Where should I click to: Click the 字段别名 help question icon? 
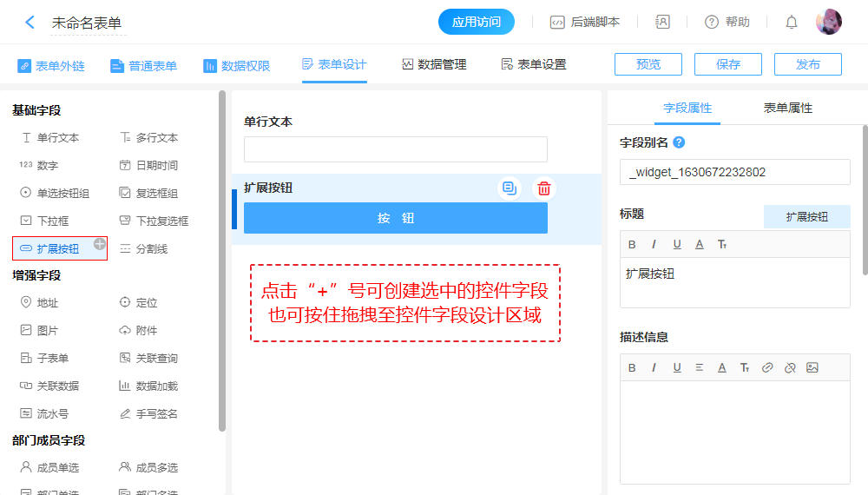(679, 142)
